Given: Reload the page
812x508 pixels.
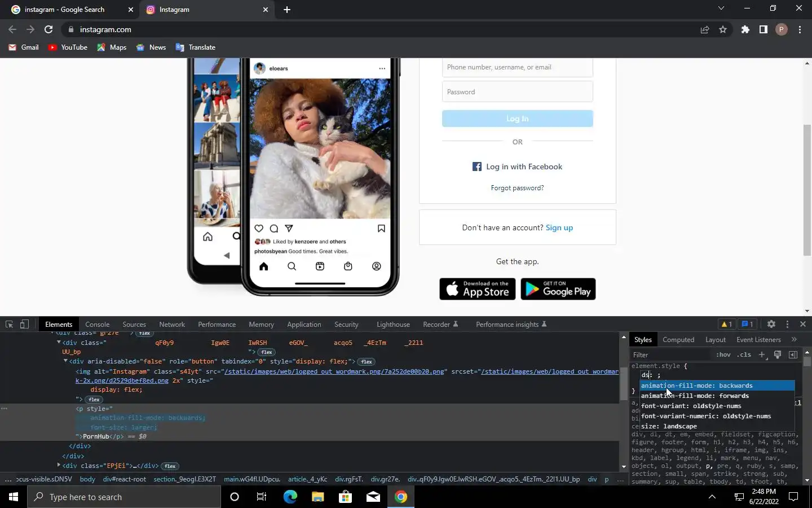Looking at the screenshot, I should tap(48, 29).
